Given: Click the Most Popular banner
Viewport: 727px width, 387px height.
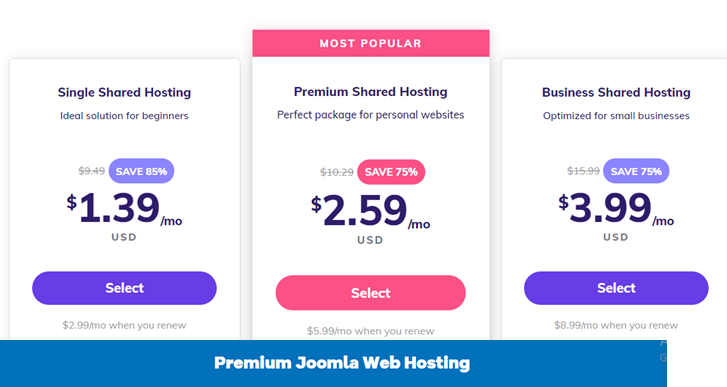Looking at the screenshot, I should click(370, 43).
